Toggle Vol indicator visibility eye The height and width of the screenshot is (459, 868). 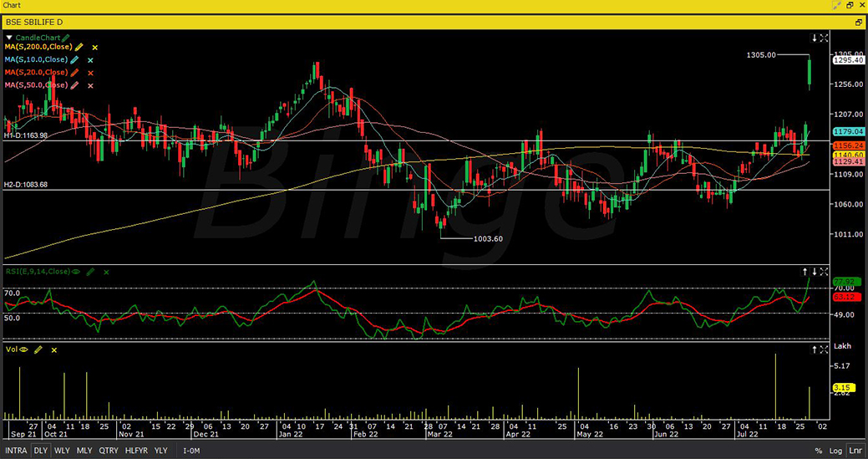tap(23, 350)
